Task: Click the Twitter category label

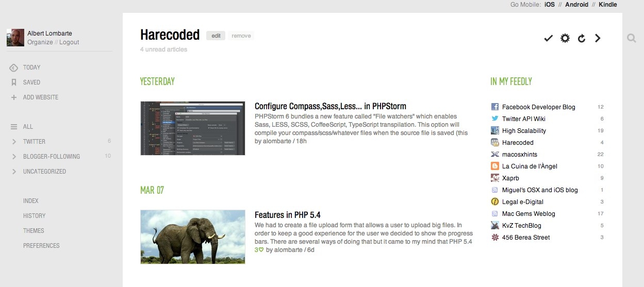Action: pyautogui.click(x=34, y=142)
